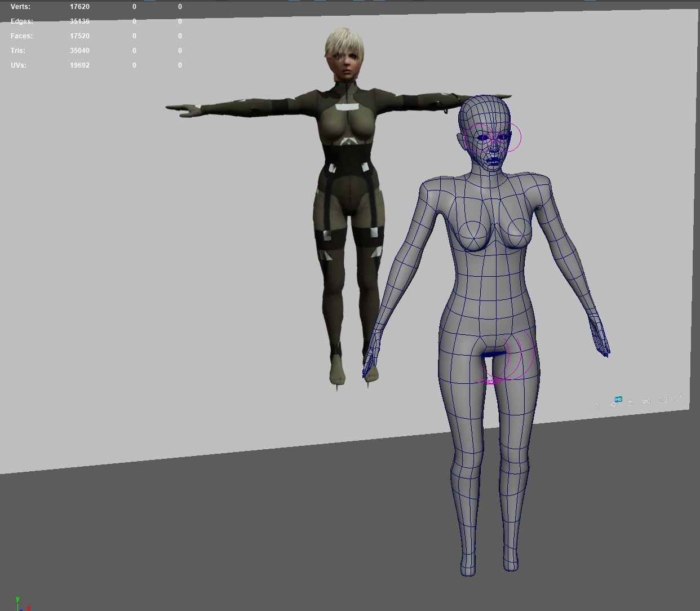Click the XYZ view axis gizmo

[21, 604]
